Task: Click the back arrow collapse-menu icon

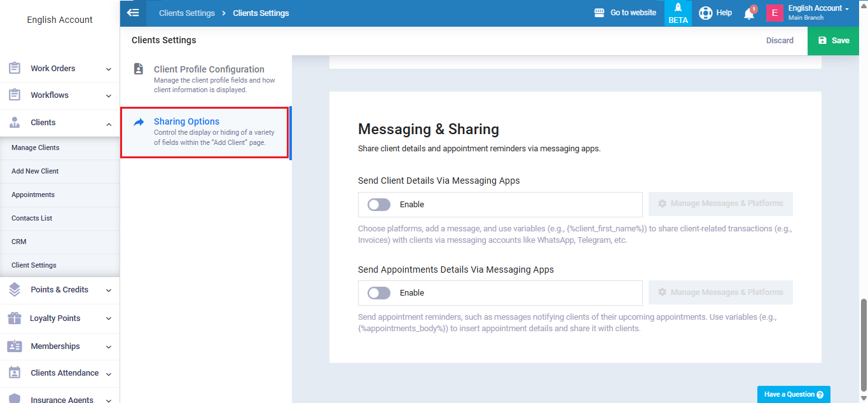Action: [133, 13]
